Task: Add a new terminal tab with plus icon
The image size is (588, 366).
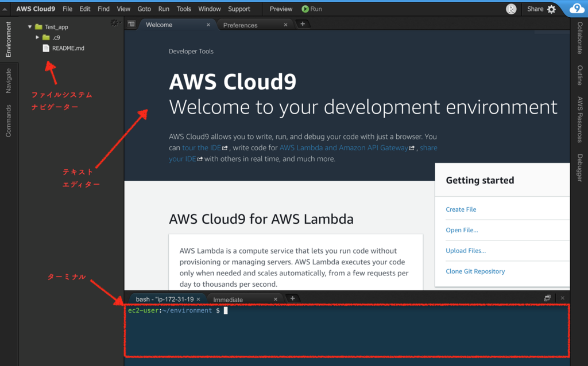Action: (x=292, y=298)
